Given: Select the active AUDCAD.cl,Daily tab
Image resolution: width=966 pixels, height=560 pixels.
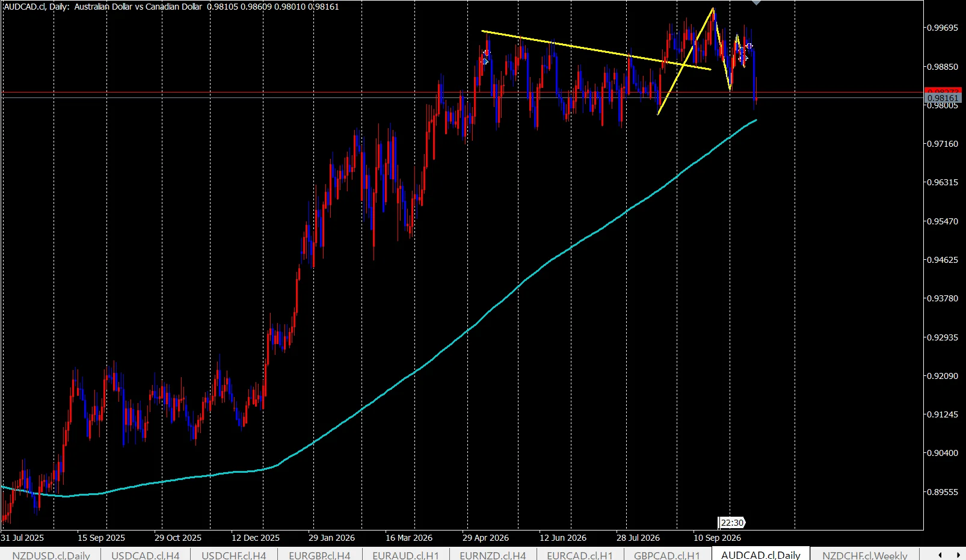Looking at the screenshot, I should (760, 555).
